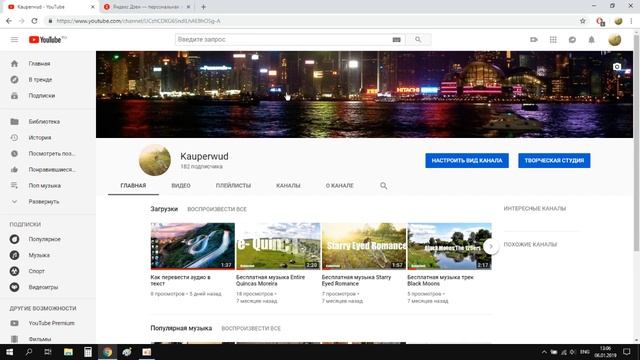Open the Starry Eyed Romance thumbnail

(x=364, y=246)
